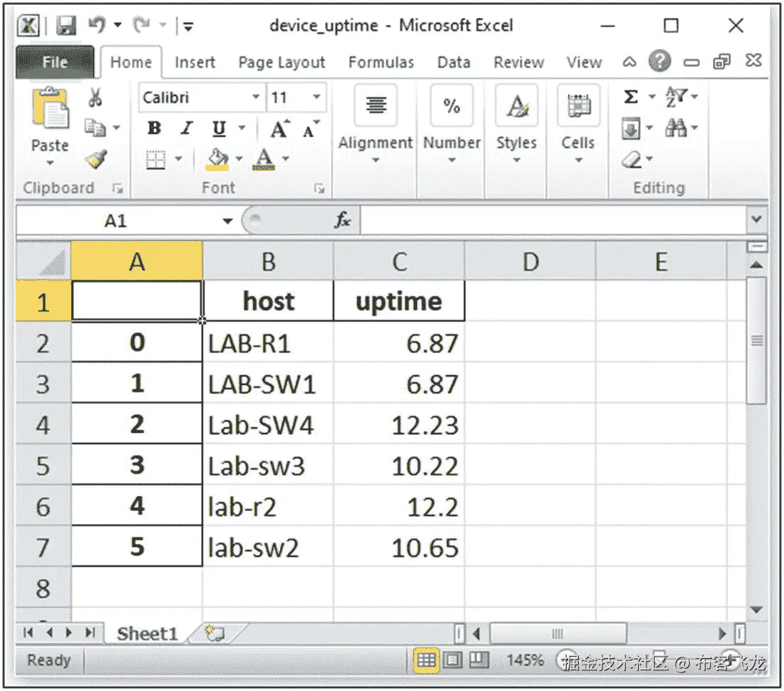Open the Font dialog launcher
The width and height of the screenshot is (784, 691).
click(x=319, y=188)
